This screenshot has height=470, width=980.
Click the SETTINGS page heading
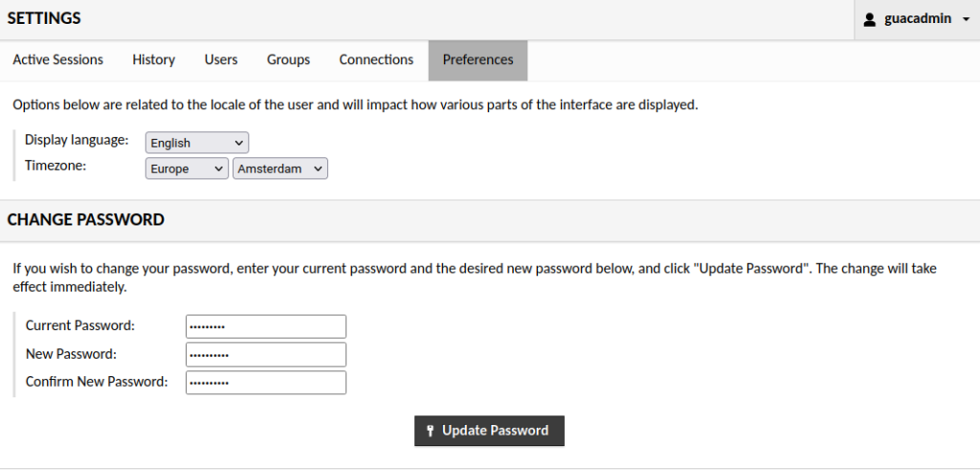(44, 19)
